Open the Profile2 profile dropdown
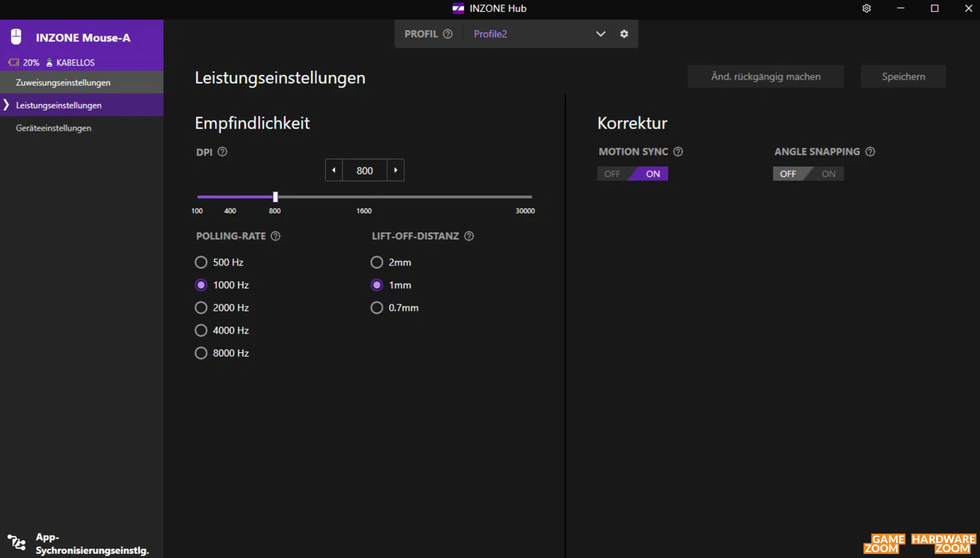This screenshot has width=980, height=558. click(538, 34)
